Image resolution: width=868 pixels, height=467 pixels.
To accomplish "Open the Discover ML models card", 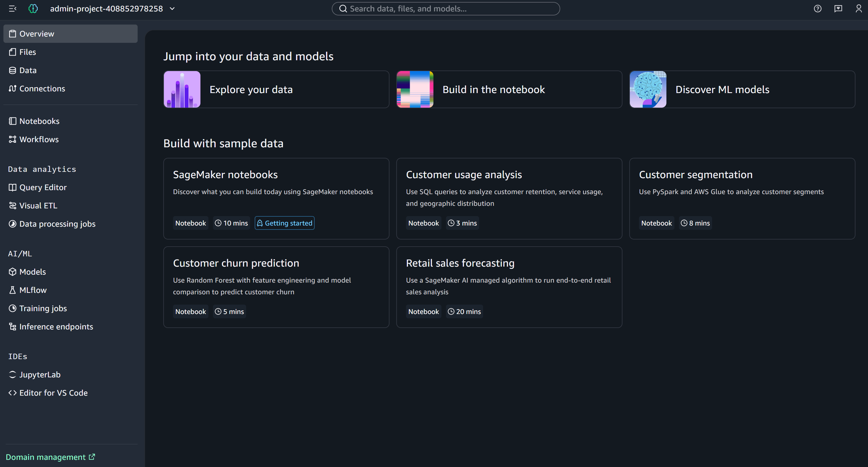I will tap(742, 89).
